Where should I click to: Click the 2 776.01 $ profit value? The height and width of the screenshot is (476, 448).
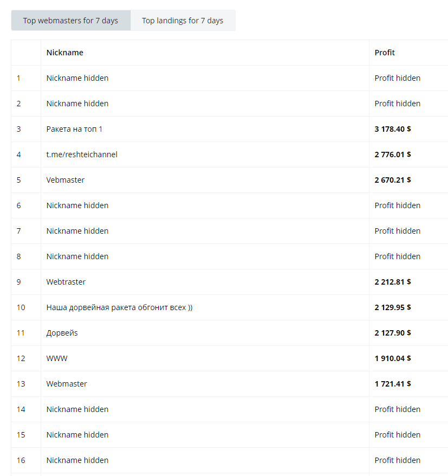[x=393, y=155]
